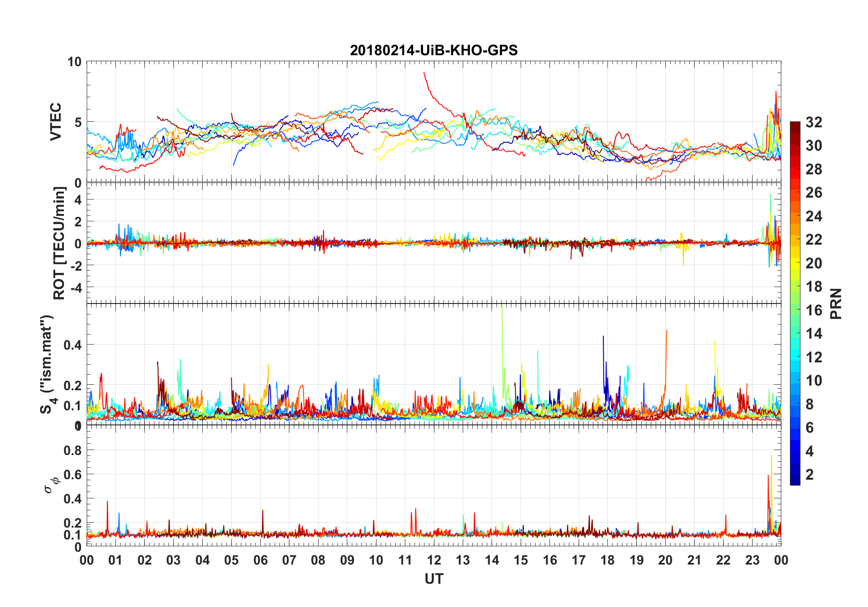Screen dimensions: 868x607
Task: Click the ROT [TECU/min] axis label
Action: click(59, 243)
